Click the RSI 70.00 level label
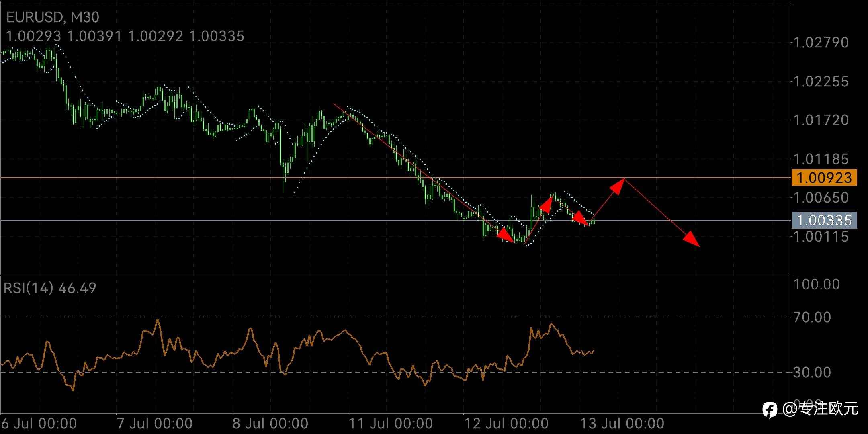 pos(812,317)
